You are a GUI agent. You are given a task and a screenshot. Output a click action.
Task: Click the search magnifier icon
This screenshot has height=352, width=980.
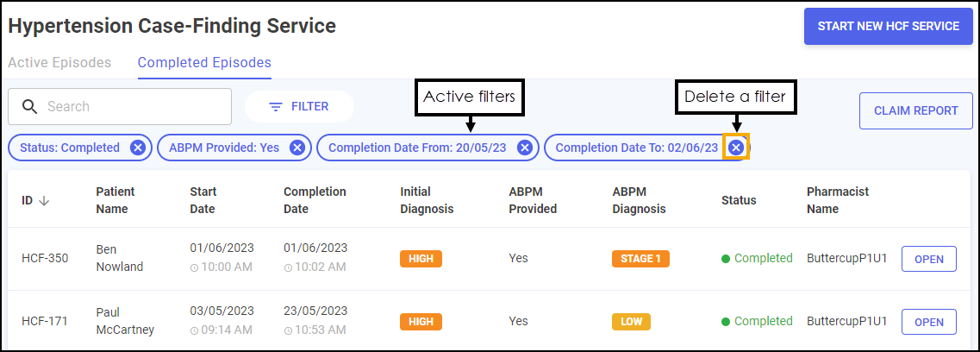pyautogui.click(x=30, y=106)
